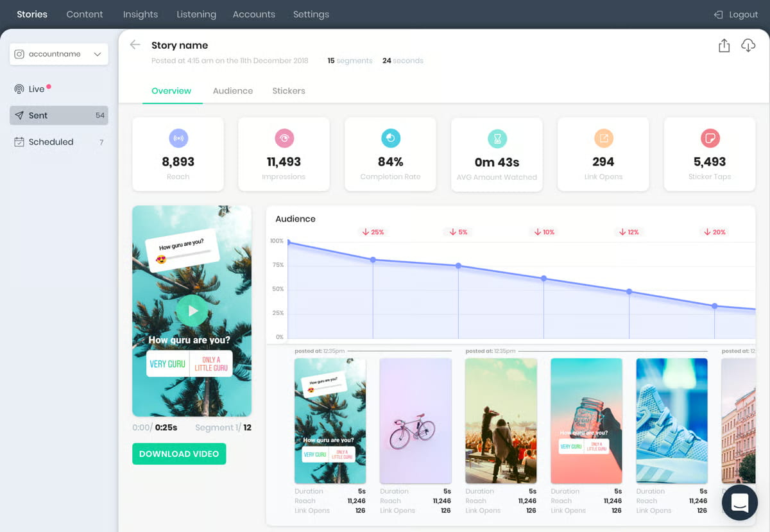This screenshot has height=532, width=770.
Task: Select the Link Opens icon above 294
Action: click(x=603, y=138)
